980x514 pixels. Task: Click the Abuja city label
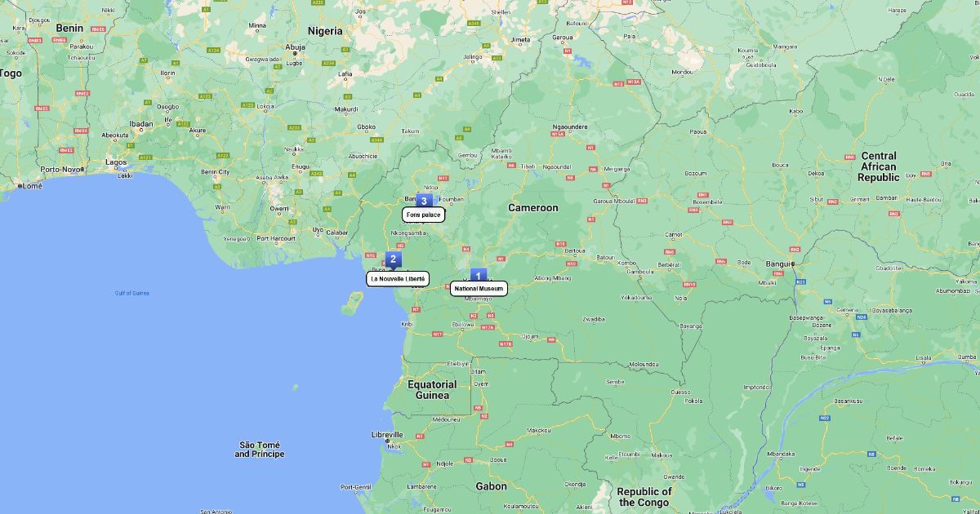point(295,47)
